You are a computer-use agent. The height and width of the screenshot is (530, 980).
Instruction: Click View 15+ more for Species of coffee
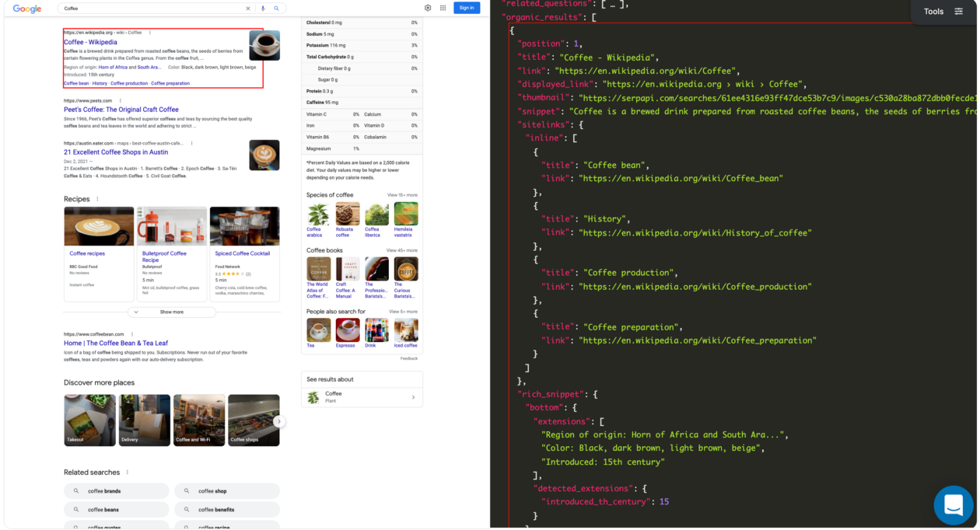(x=402, y=195)
